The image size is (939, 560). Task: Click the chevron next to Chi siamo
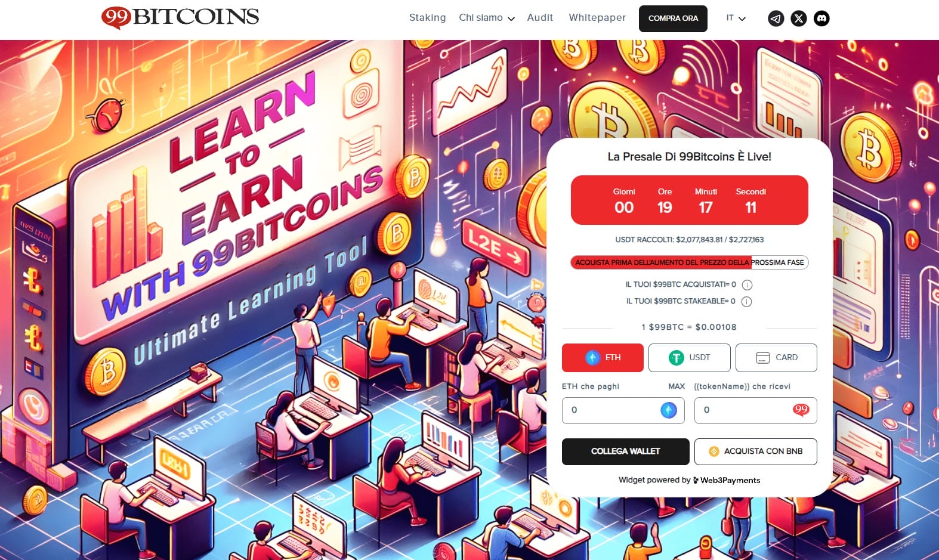click(511, 19)
